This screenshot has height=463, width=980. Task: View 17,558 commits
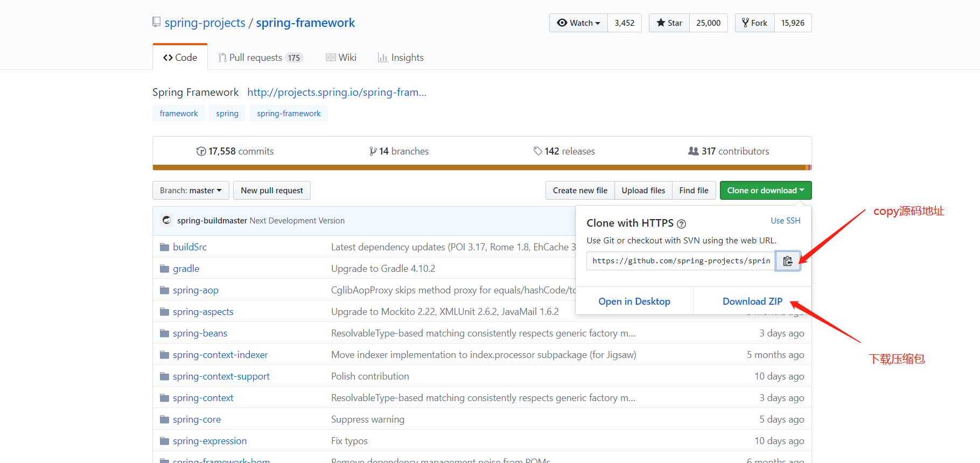pos(235,151)
